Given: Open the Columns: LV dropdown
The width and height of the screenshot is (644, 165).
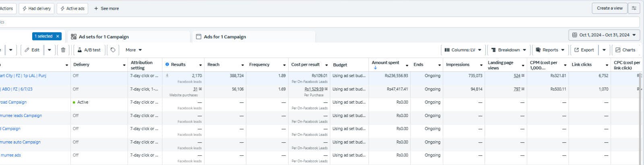Looking at the screenshot, I should click(462, 50).
